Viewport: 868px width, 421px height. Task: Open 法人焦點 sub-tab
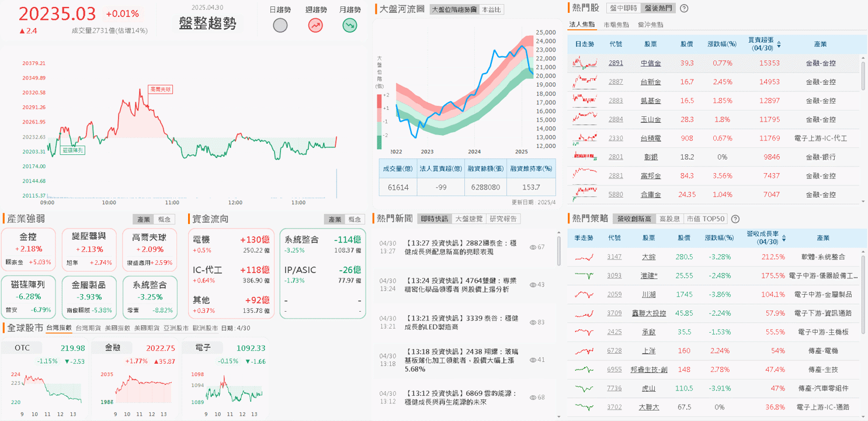(582, 25)
